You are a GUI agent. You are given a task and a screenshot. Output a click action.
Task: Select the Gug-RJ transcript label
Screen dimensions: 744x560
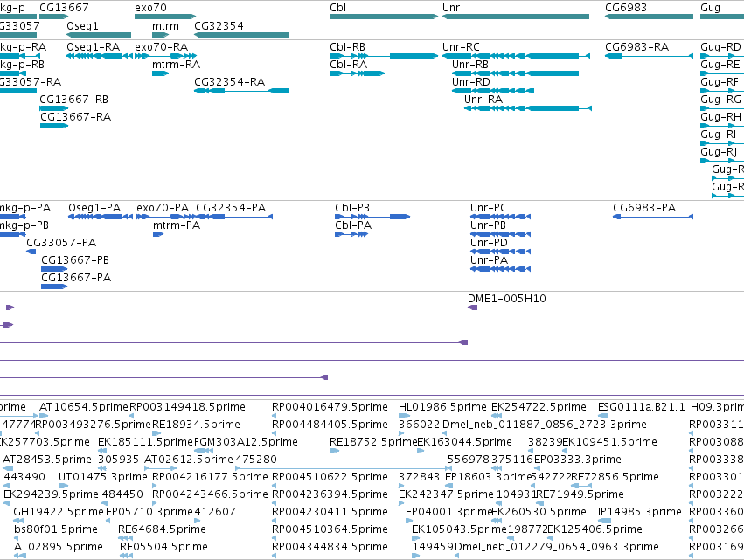pos(719,152)
